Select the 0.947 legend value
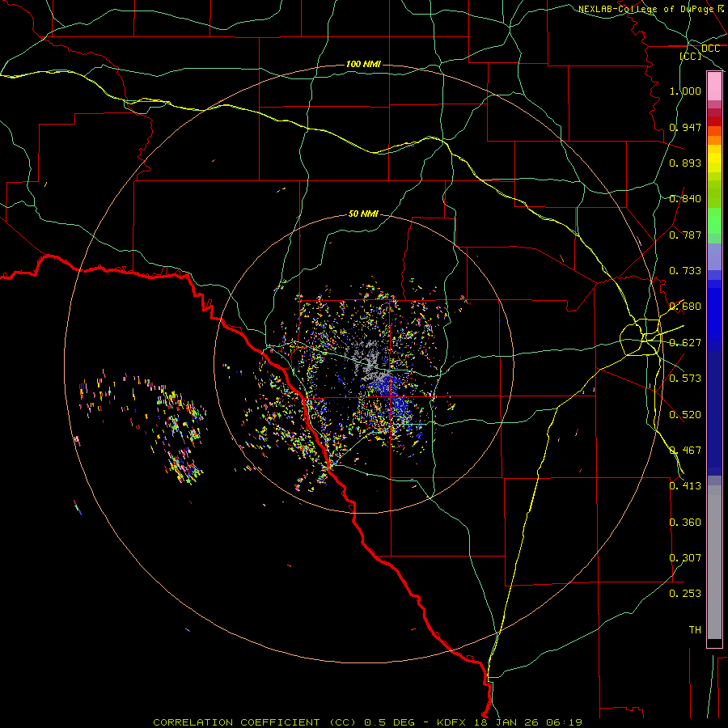This screenshot has width=728, height=728. coord(685,127)
